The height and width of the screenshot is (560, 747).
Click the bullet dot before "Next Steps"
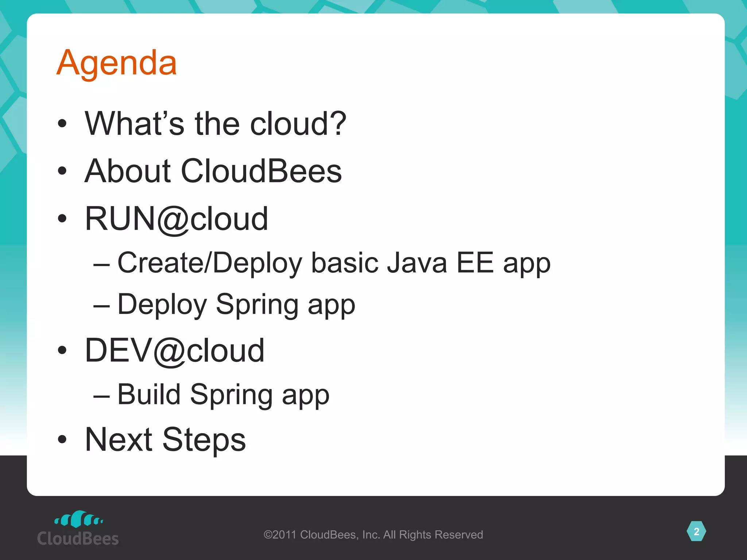62,440
